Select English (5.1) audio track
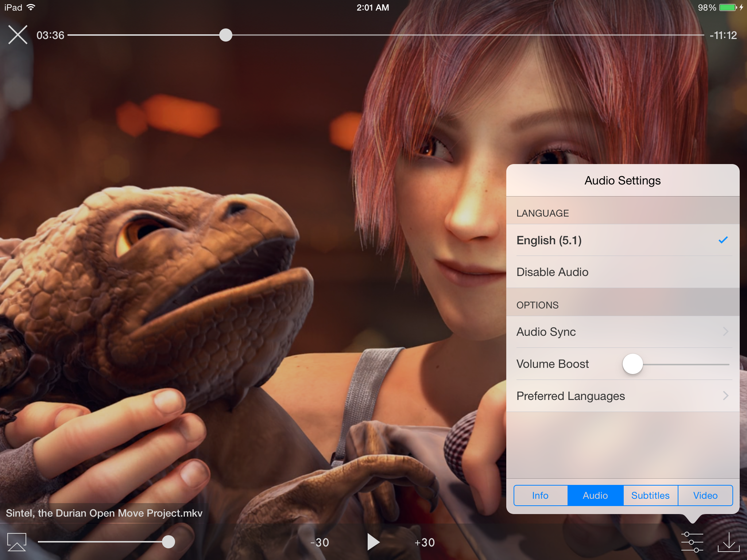747x560 pixels. coord(549,240)
